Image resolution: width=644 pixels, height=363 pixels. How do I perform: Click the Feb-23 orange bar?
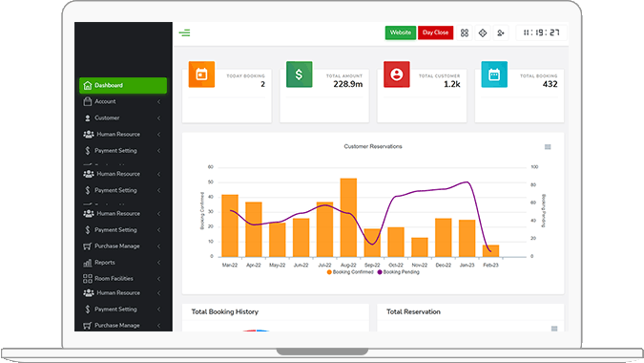click(490, 251)
